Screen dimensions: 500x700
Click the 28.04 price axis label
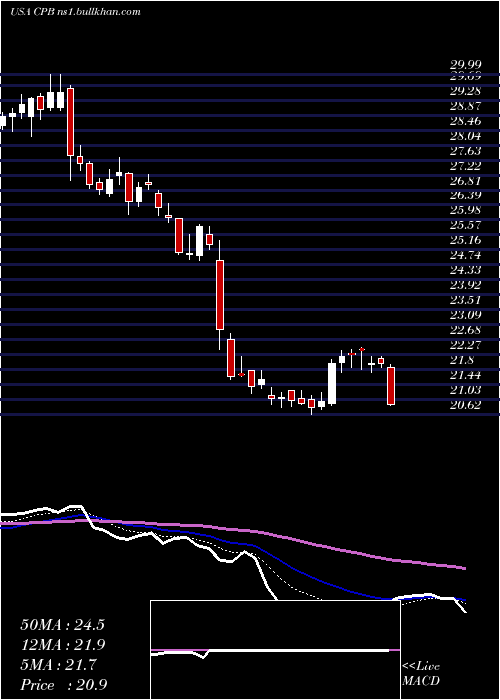(465, 136)
